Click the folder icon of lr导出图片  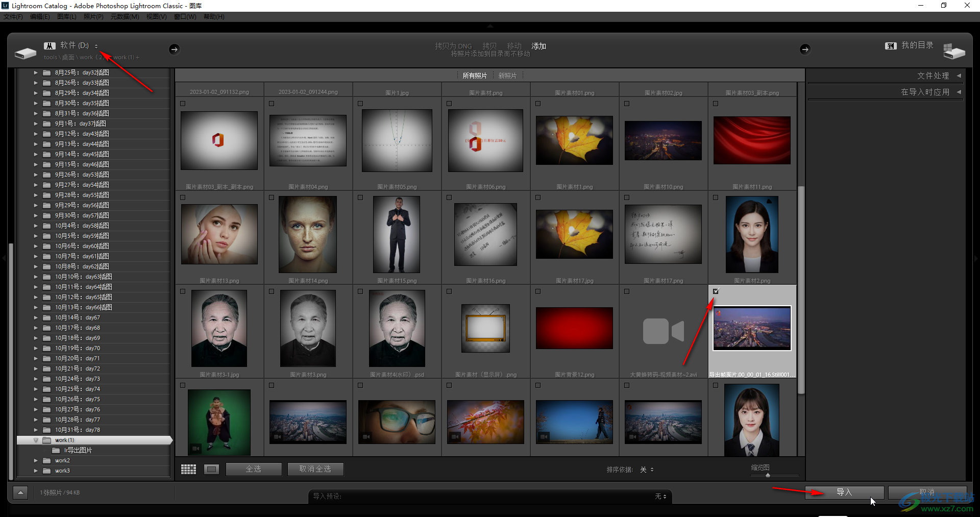(56, 450)
